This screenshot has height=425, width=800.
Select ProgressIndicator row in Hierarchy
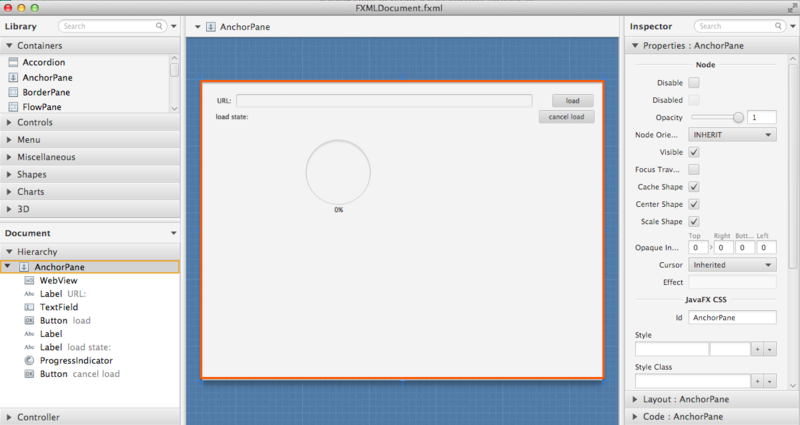click(90, 360)
